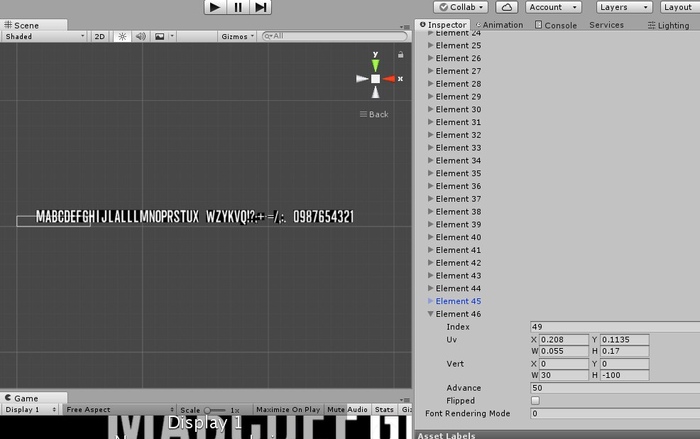Open the Account dropdown
The width and height of the screenshot is (700, 439).
pyautogui.click(x=553, y=7)
